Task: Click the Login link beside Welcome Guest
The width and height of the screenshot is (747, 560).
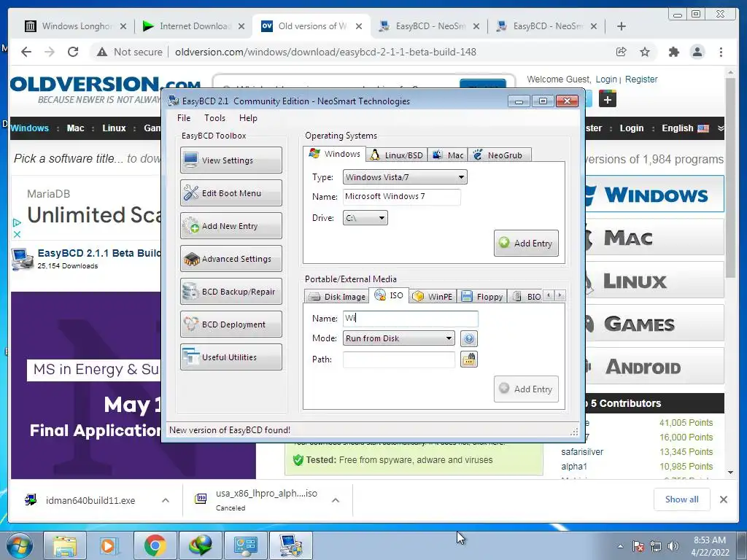Action: (606, 79)
